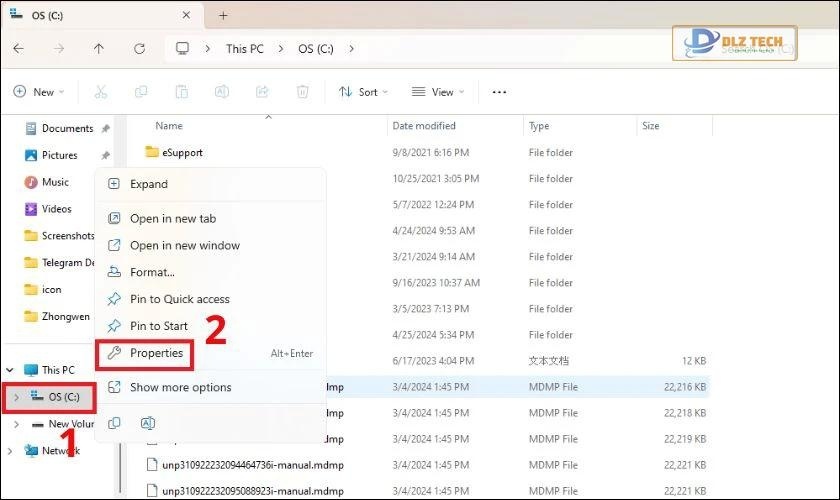The width and height of the screenshot is (840, 500).
Task: Select Properties in the context menu
Action: pyautogui.click(x=156, y=353)
